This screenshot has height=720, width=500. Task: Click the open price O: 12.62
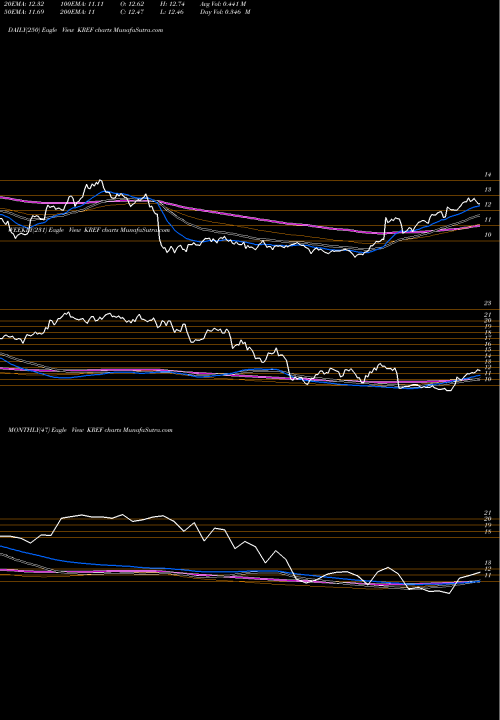(133, 3)
